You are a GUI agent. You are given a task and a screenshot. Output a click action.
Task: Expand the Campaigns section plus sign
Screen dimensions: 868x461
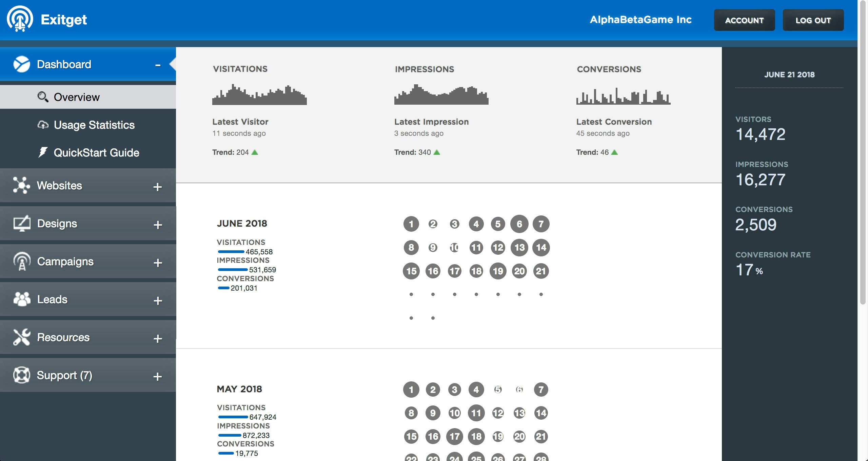tap(158, 263)
